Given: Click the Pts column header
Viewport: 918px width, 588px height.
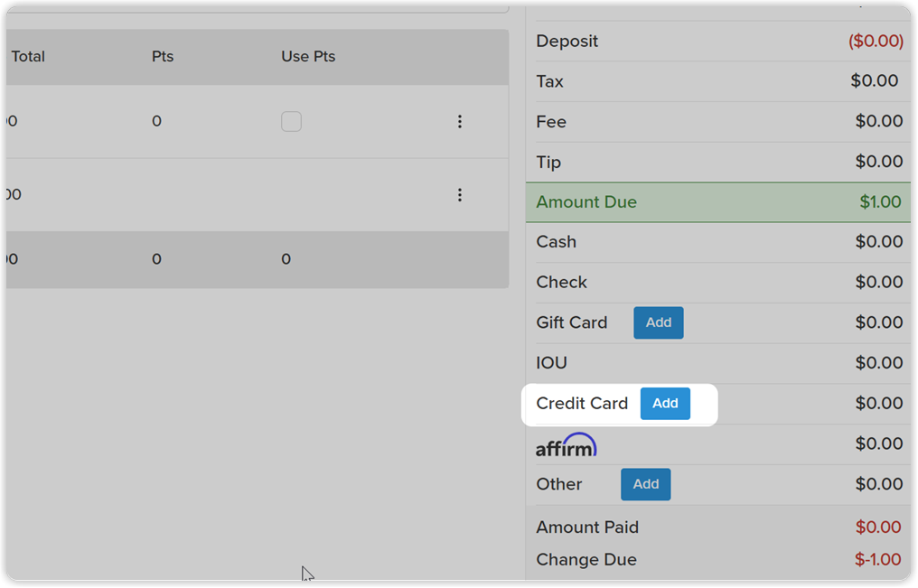Looking at the screenshot, I should [x=163, y=56].
